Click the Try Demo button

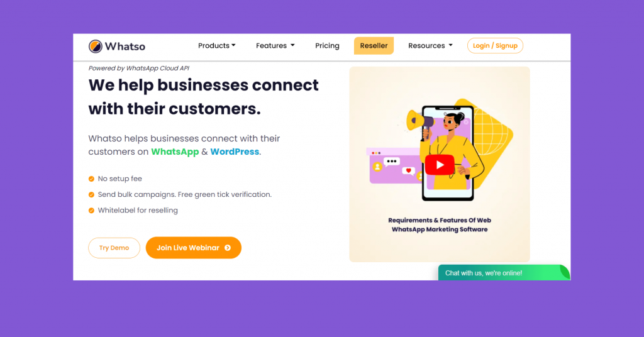pos(114,248)
